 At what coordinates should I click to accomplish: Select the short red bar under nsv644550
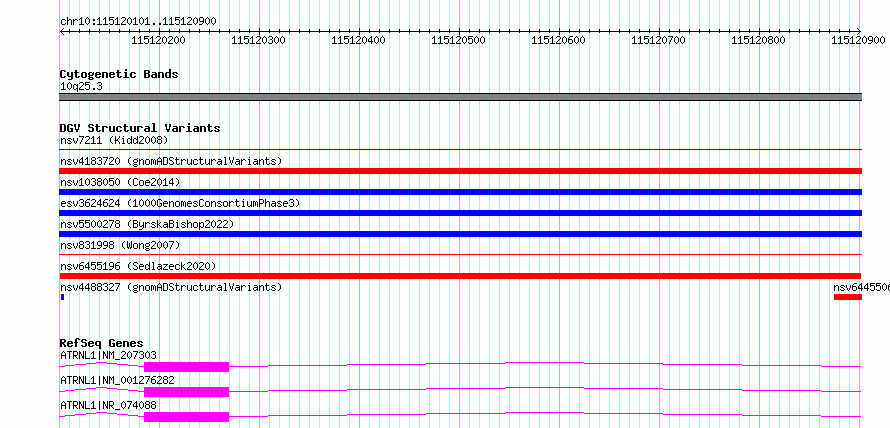tap(847, 297)
